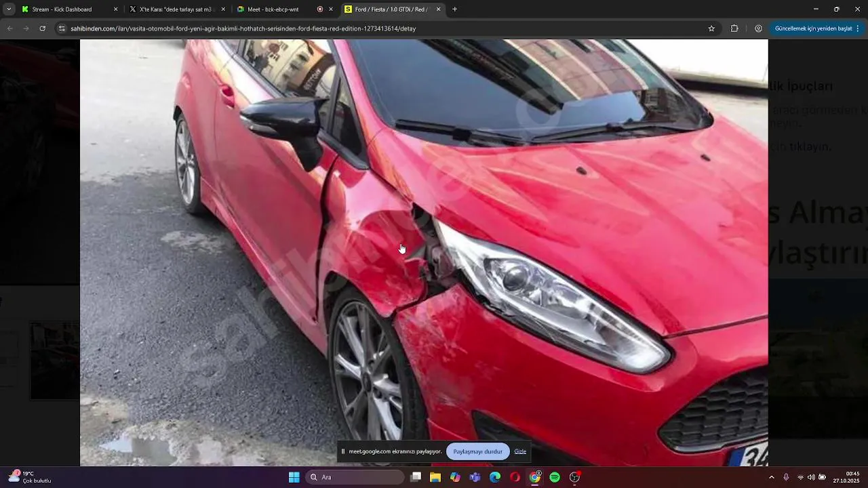
Task: Go forward to the next page
Action: (x=26, y=28)
